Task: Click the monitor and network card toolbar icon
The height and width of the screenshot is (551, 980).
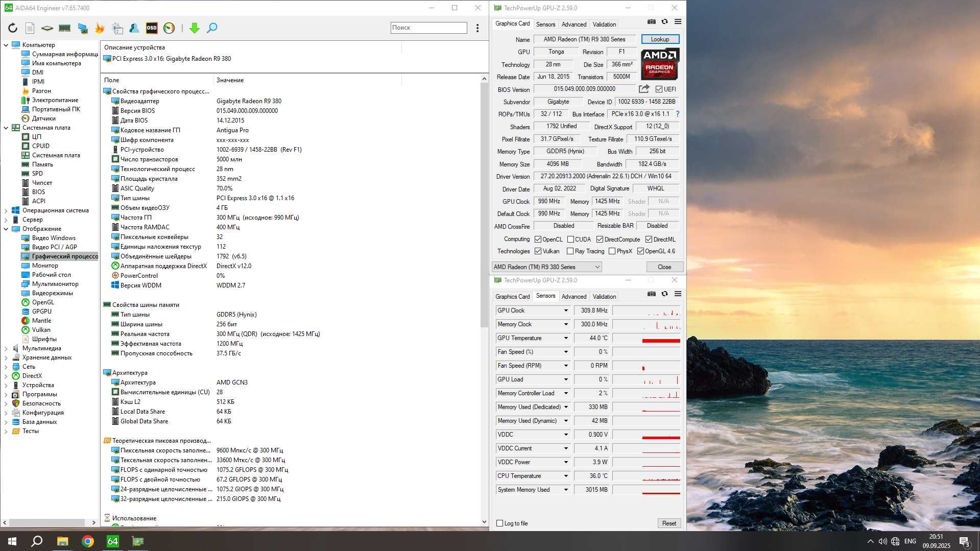Action: [82, 28]
